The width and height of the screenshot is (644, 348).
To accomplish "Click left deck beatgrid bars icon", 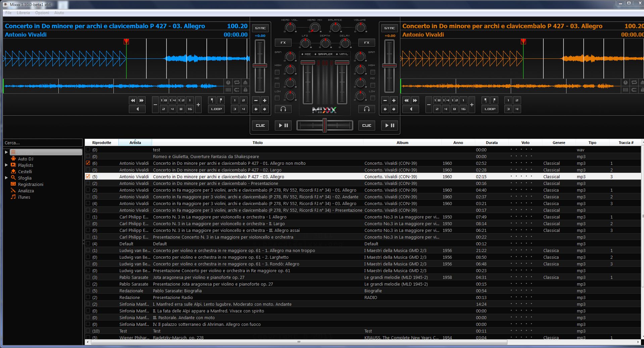I will point(228,90).
